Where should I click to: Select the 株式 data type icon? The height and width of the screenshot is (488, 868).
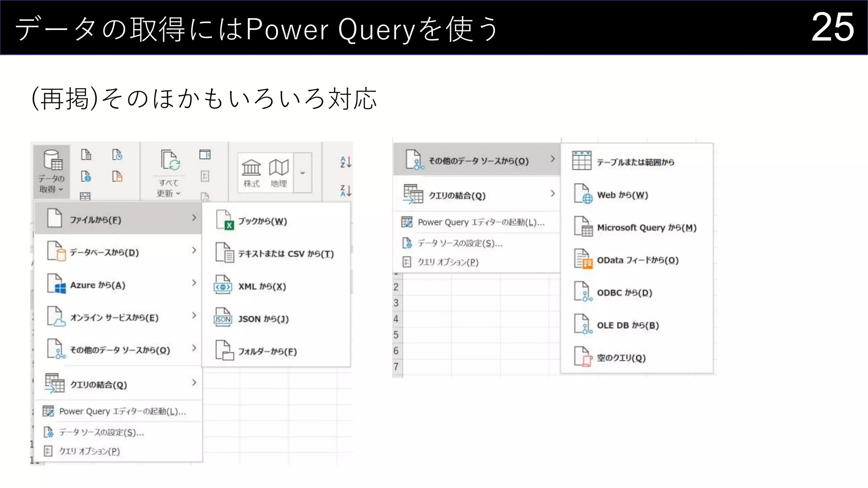[251, 173]
